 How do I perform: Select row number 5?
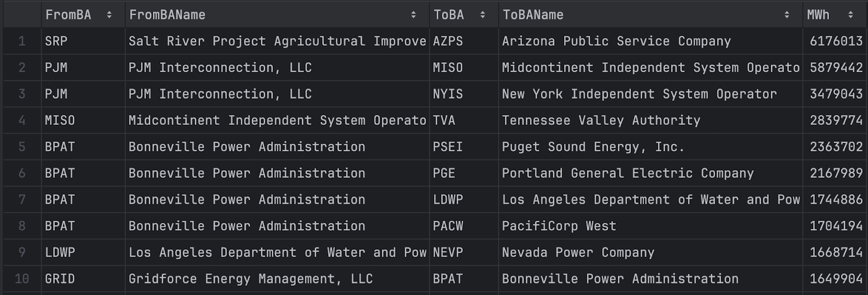22,147
